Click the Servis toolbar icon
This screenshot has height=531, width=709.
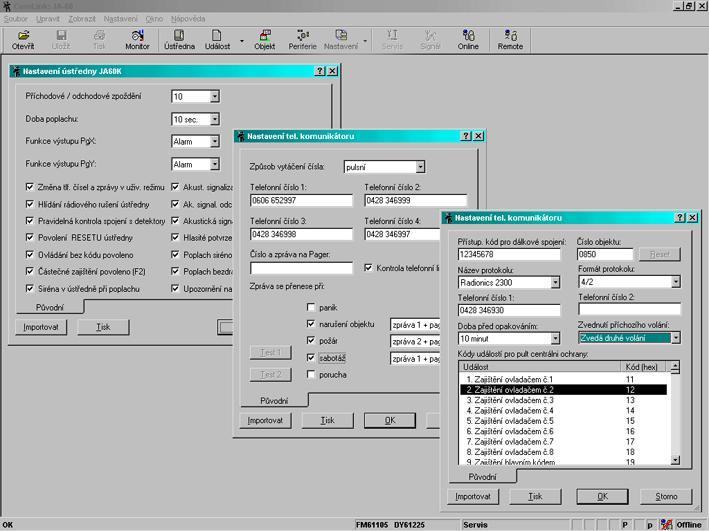click(x=392, y=40)
